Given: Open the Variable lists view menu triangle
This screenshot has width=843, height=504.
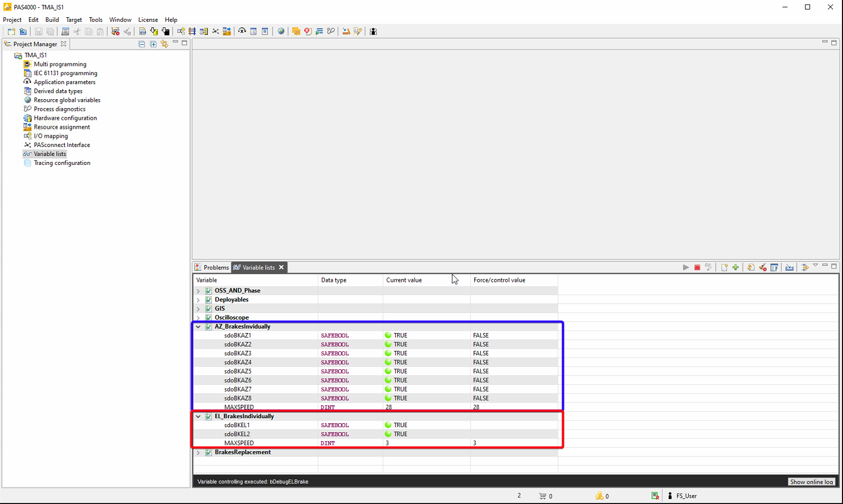Looking at the screenshot, I should click(815, 266).
